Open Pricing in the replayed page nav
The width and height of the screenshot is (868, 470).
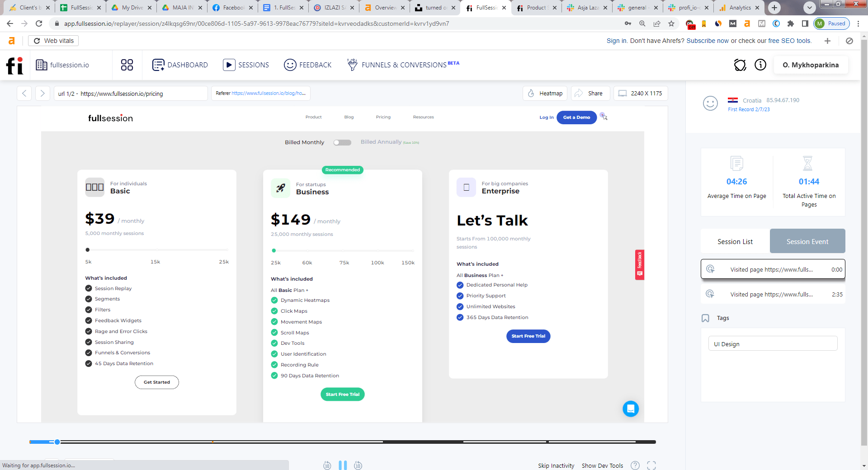[383, 117]
